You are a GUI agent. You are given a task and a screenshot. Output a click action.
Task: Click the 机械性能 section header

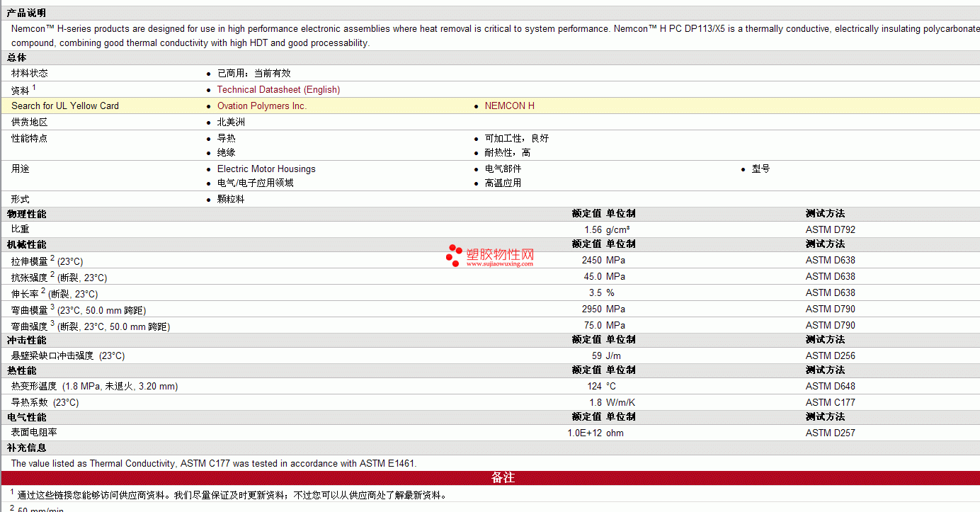[26, 244]
